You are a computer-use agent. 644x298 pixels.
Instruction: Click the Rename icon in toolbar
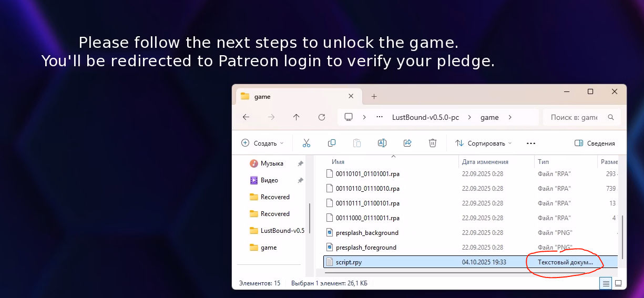(382, 143)
